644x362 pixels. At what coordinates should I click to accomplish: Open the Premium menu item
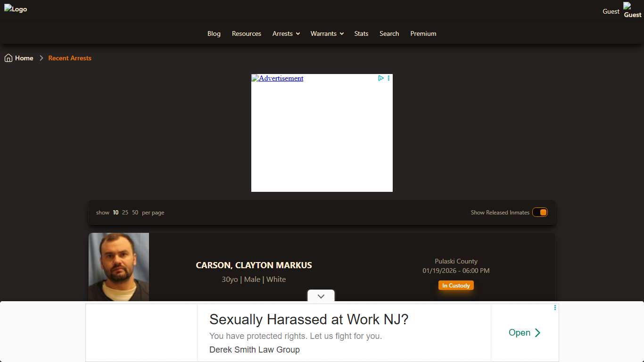[x=423, y=33]
